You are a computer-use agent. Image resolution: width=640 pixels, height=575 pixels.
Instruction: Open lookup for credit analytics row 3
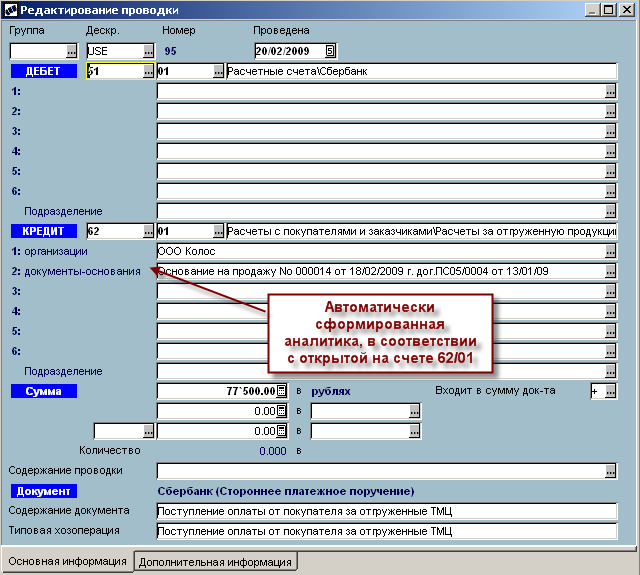(x=610, y=291)
